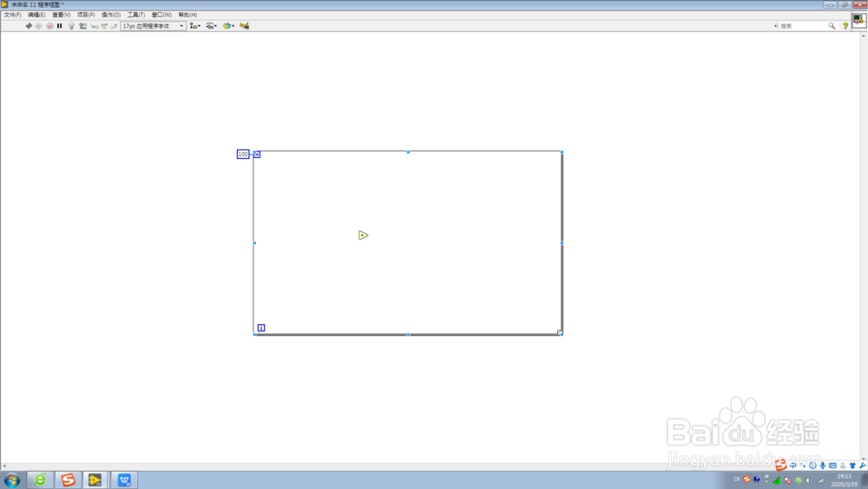Click the horizontal scrollbar left arrow
Screen dimensions: 868x489
(x=4, y=466)
